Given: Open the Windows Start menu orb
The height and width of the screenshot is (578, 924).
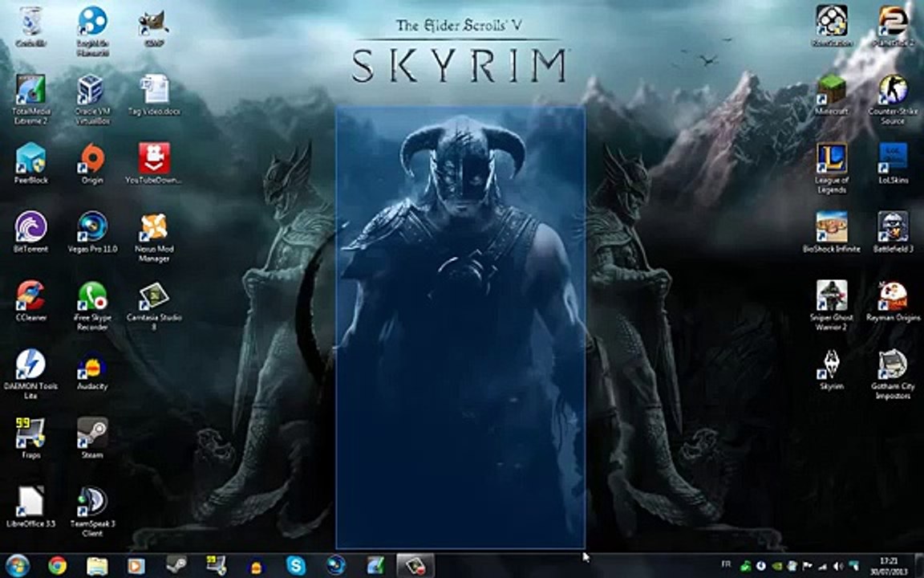Looking at the screenshot, I should [x=17, y=565].
